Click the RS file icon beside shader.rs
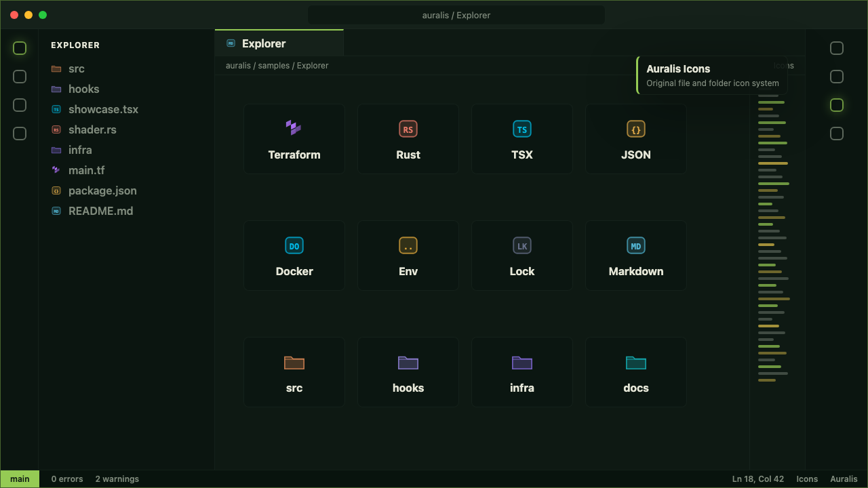This screenshot has height=488, width=868. (x=56, y=129)
